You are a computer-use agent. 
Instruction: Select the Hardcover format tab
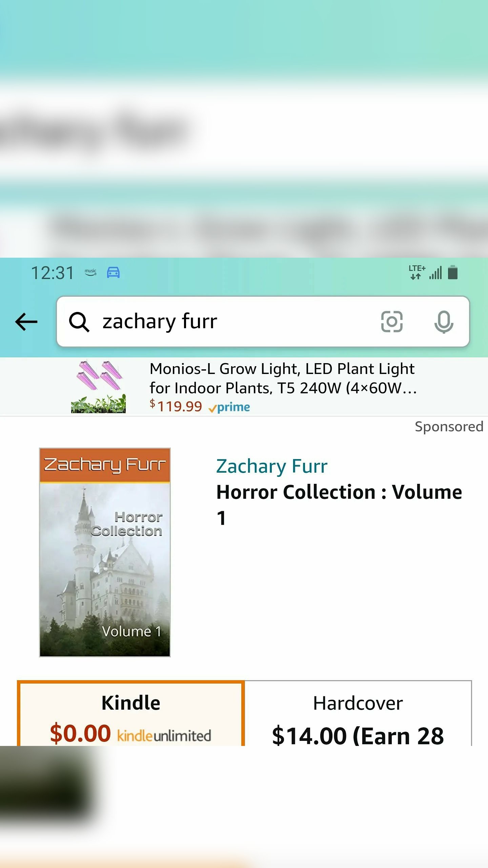pos(358,713)
